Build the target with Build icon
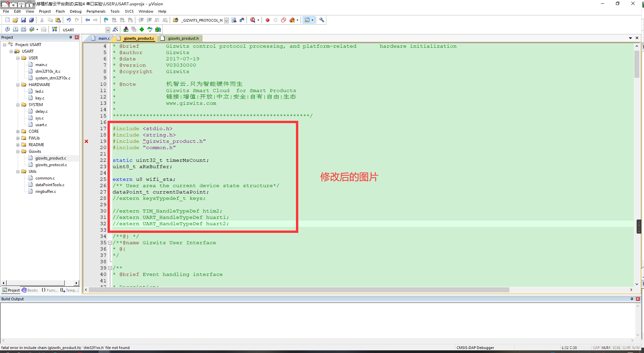 (x=15, y=29)
